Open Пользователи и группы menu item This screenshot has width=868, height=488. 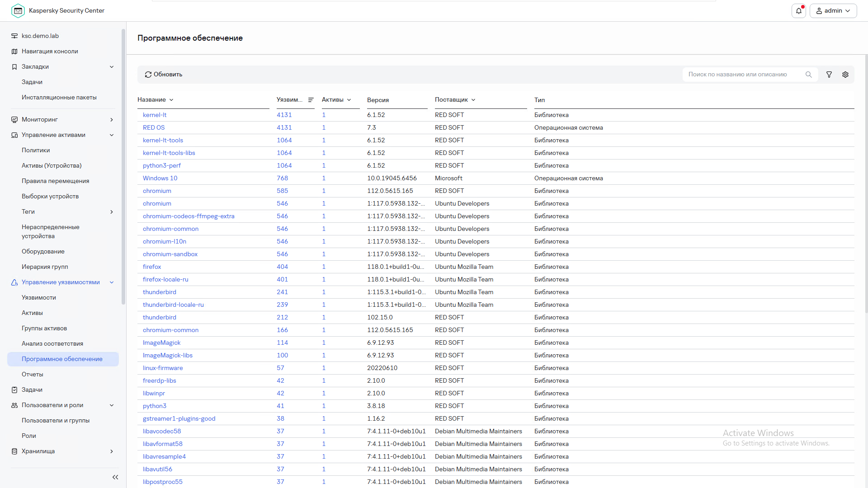click(x=56, y=421)
